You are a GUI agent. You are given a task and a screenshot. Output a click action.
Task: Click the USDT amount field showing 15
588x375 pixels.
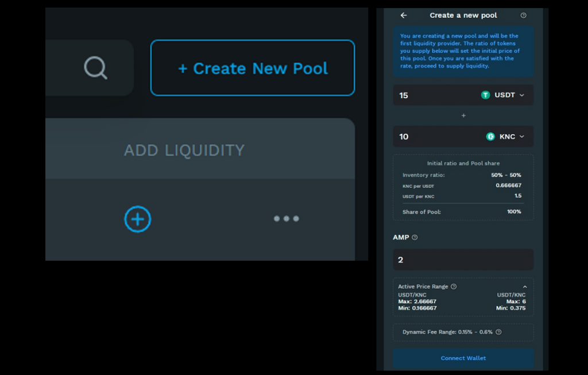coord(431,95)
